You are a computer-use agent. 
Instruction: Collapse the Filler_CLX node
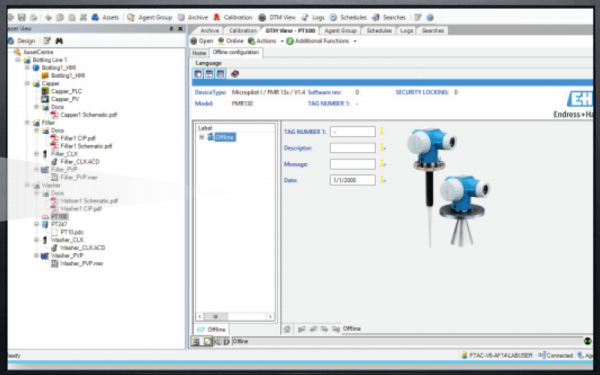(x=36, y=154)
